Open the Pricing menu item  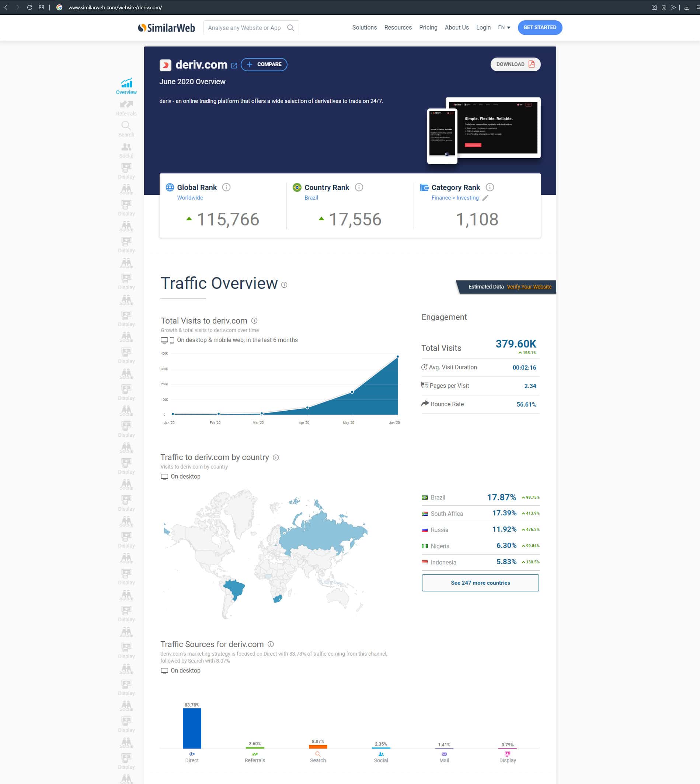pyautogui.click(x=428, y=28)
